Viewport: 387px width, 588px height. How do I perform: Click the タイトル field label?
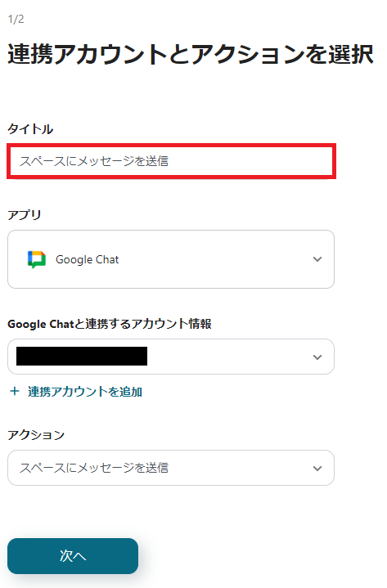pos(30,129)
